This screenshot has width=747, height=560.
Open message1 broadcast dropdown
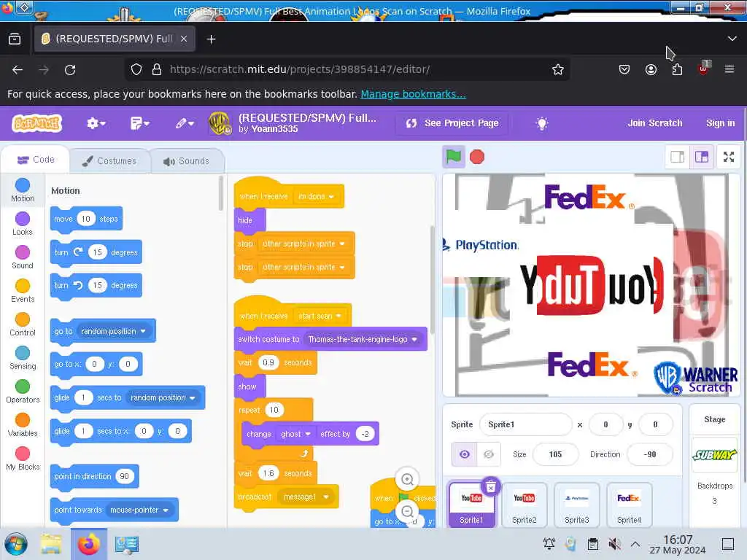(306, 497)
